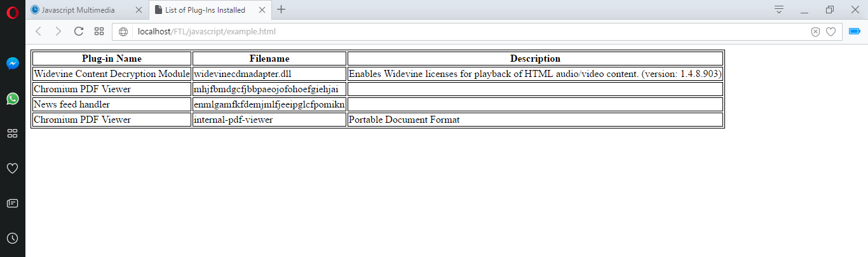Show bookmarks via sidebar heart icon
This screenshot has width=868, height=257.
click(12, 168)
